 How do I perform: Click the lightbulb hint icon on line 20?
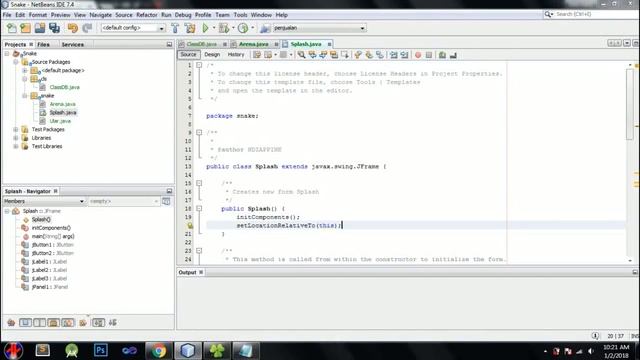click(x=190, y=225)
